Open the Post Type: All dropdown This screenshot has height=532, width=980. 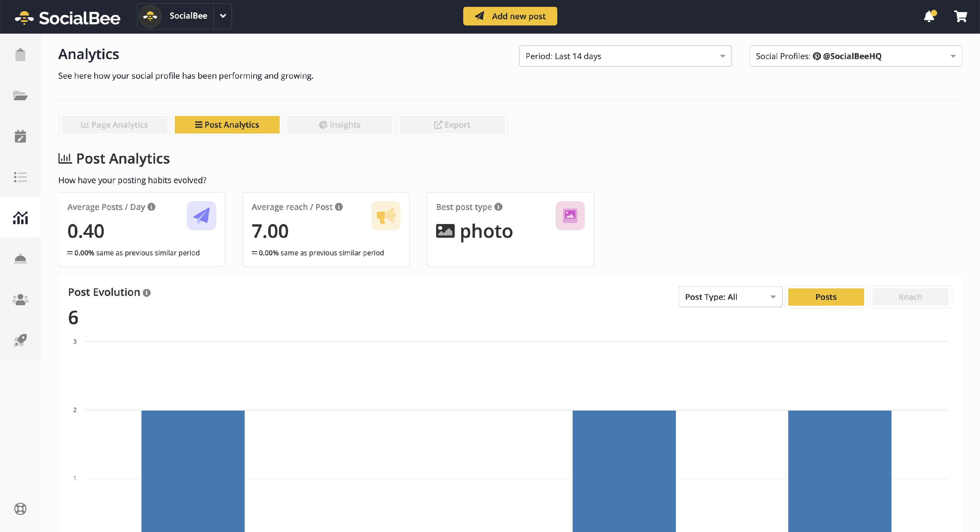click(x=730, y=297)
